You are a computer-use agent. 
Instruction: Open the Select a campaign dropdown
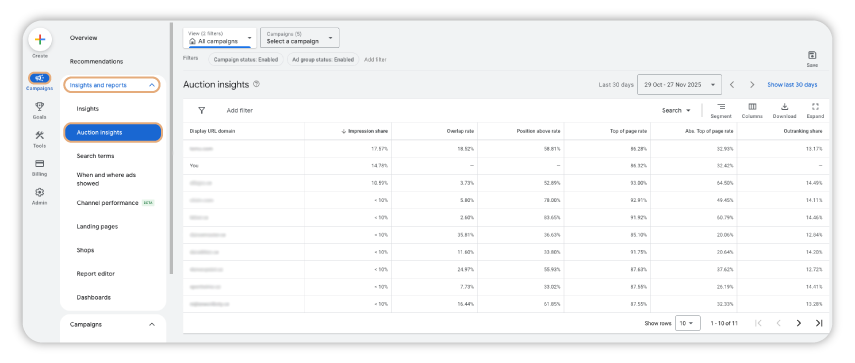tap(300, 38)
